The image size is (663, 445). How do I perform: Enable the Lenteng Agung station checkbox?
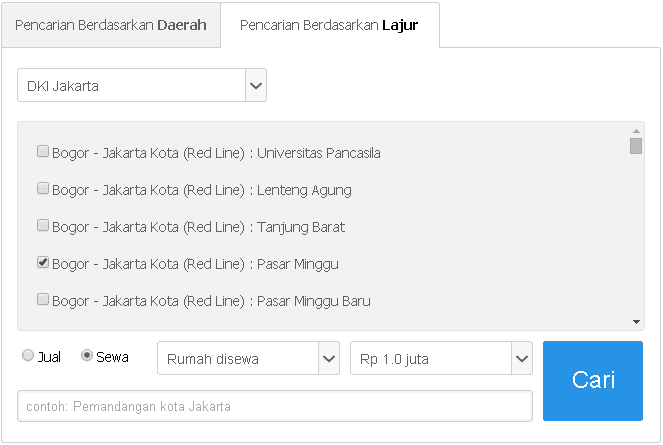pos(43,189)
